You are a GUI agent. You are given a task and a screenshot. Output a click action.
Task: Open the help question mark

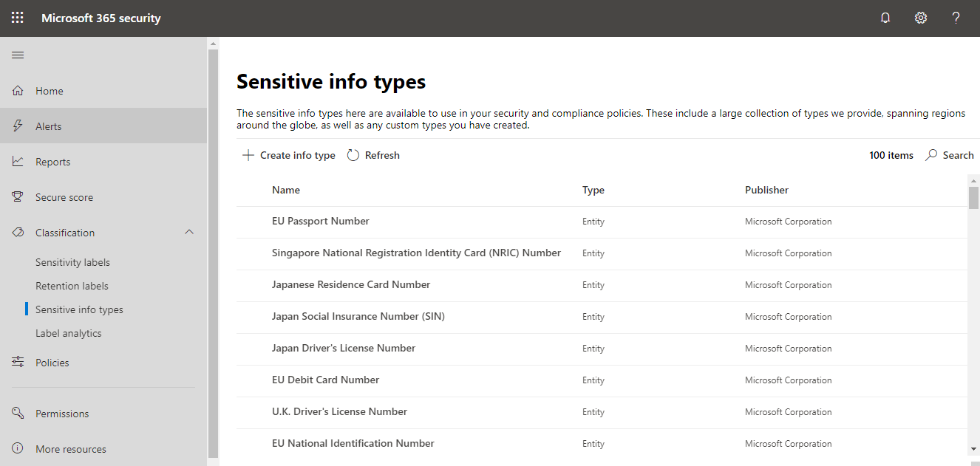956,18
